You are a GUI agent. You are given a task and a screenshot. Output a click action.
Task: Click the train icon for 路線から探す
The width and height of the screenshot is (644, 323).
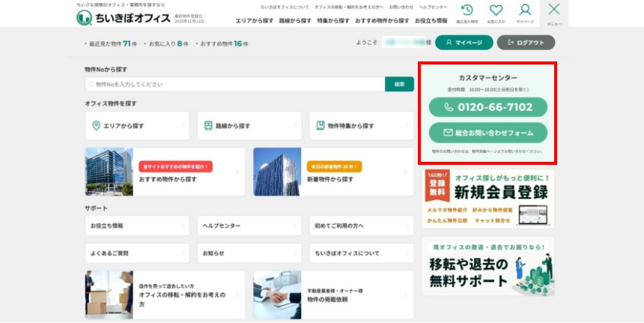tap(208, 126)
